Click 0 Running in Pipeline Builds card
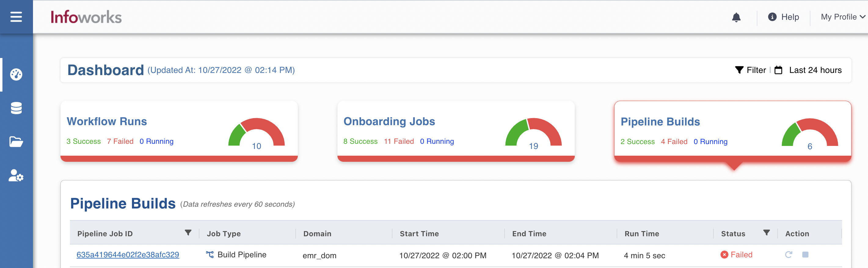Screen dimensions: 868x268 (711, 142)
